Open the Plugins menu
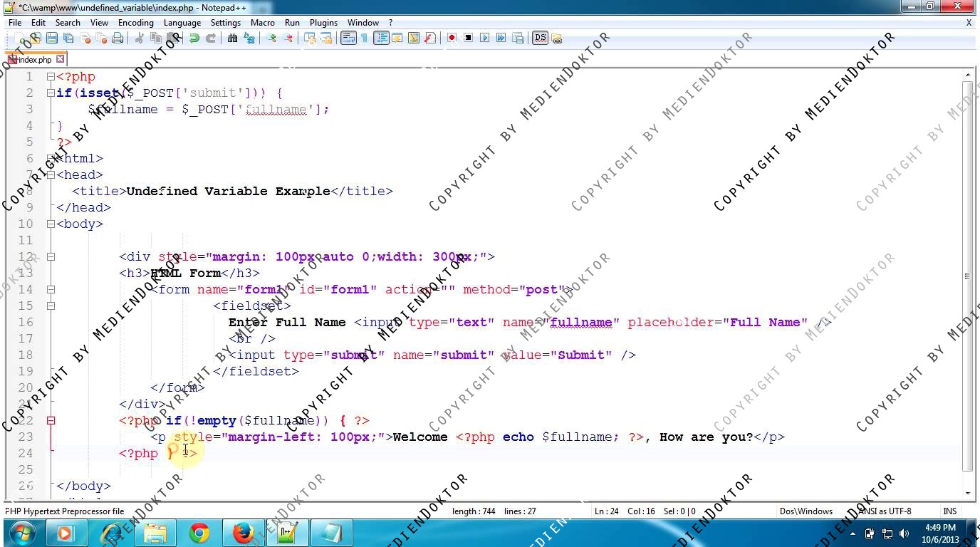The width and height of the screenshot is (980, 547). [323, 23]
